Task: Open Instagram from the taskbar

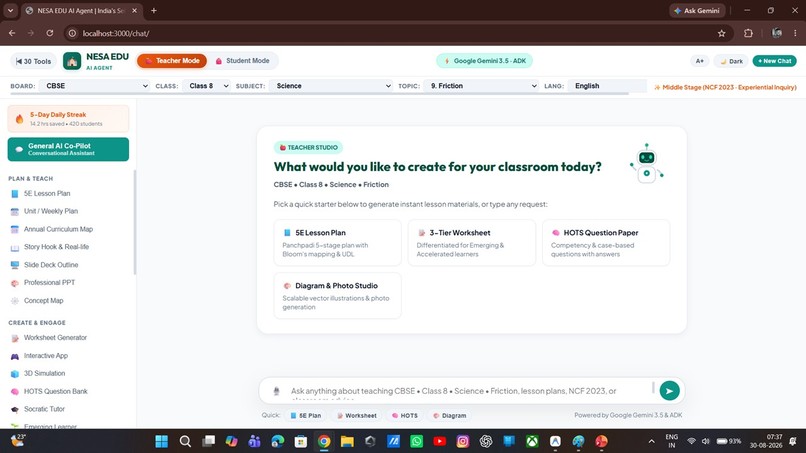Action: 463,441
